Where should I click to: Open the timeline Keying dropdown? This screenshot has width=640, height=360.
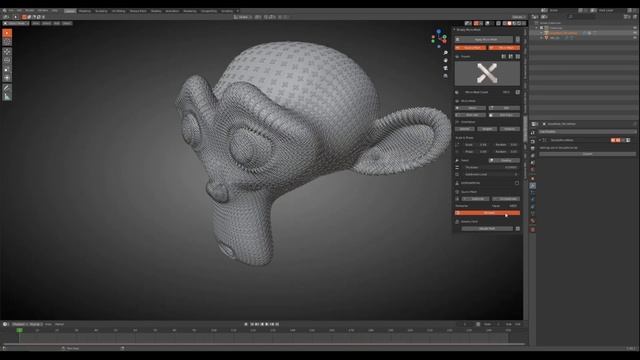click(x=35, y=324)
